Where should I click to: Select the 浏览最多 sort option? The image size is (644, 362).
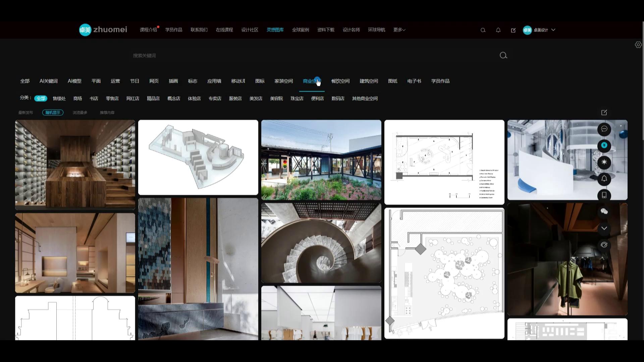[80, 113]
